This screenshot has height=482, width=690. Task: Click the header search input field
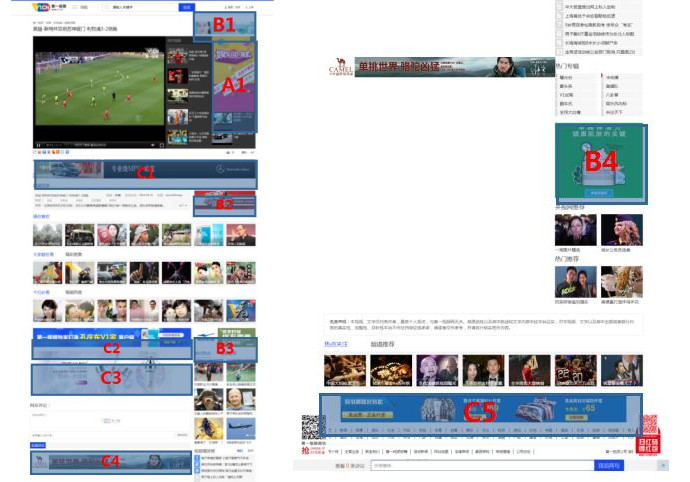pos(150,7)
